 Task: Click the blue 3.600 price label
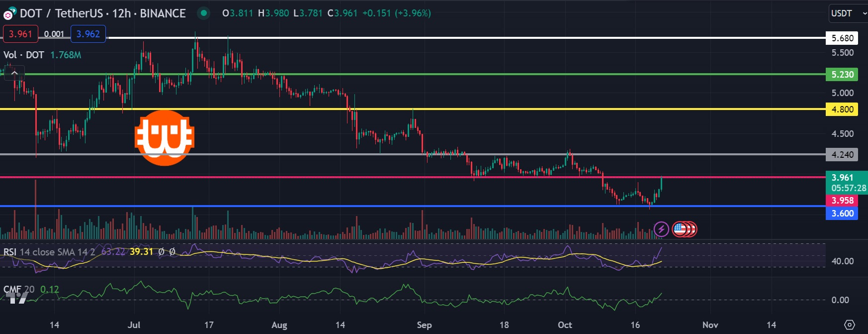[842, 214]
